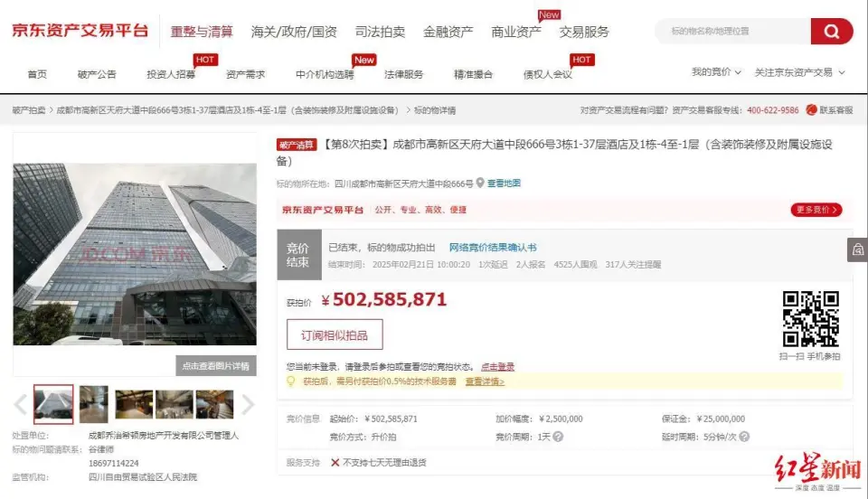This screenshot has height=499, width=868.
Task: Open the 网络竞价结果确认书 link
Action: tap(493, 247)
